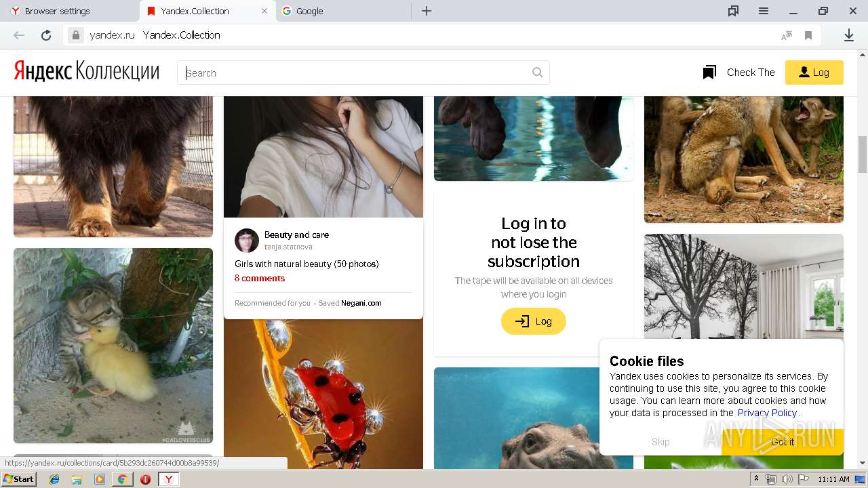
Task: Click the page vertical scrollbar thumb
Action: click(863, 155)
